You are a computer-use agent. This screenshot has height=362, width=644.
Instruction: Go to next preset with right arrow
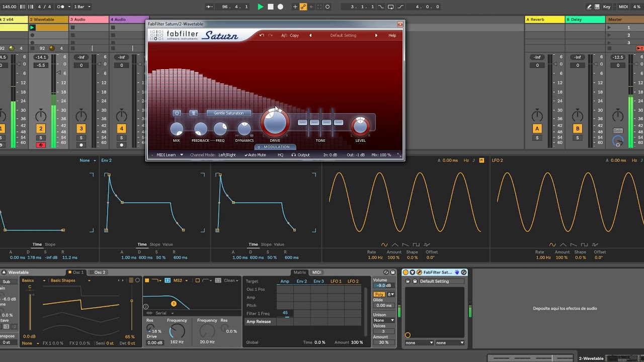[376, 35]
